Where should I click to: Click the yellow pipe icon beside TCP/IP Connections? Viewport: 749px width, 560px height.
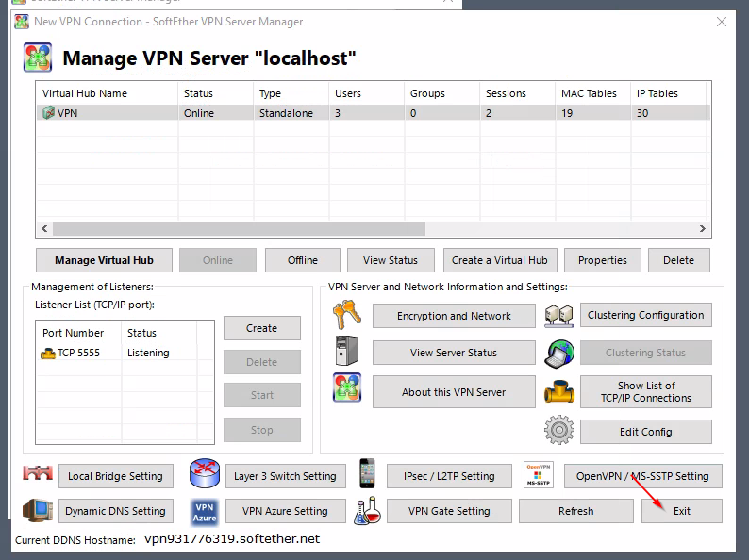click(x=558, y=392)
